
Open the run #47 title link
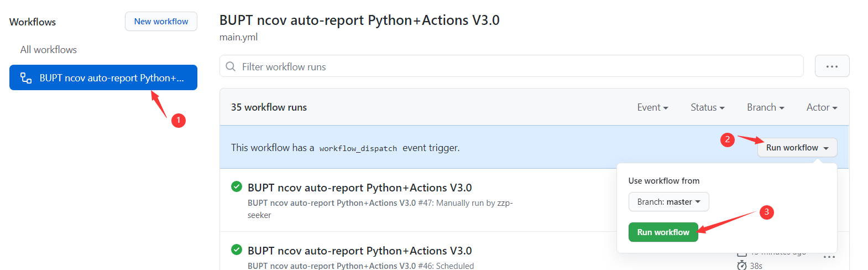click(x=359, y=188)
